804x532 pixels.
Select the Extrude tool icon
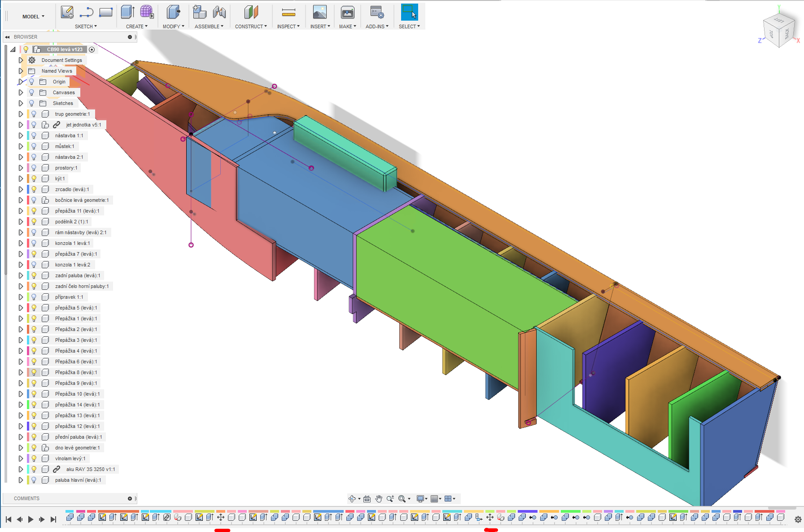[x=127, y=12]
